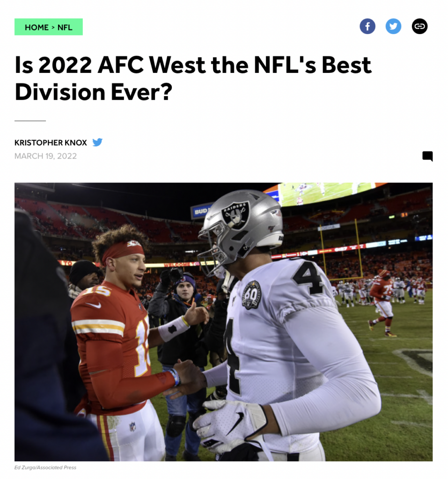Go to HOME in breadcrumb
This screenshot has height=479, width=448.
point(37,28)
